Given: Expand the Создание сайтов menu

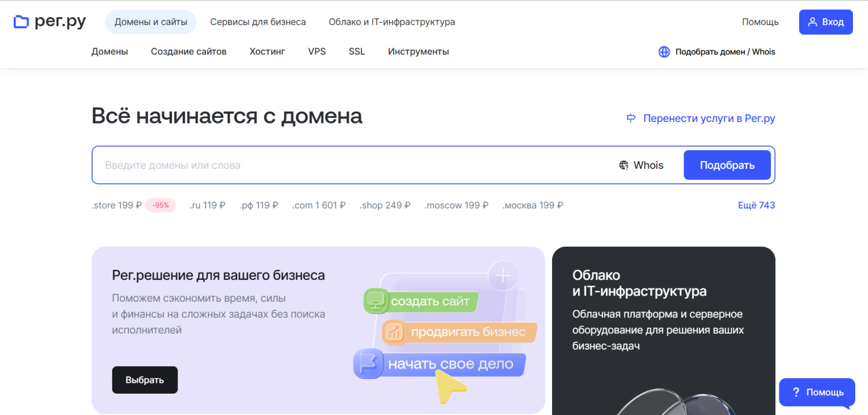Looking at the screenshot, I should (189, 51).
